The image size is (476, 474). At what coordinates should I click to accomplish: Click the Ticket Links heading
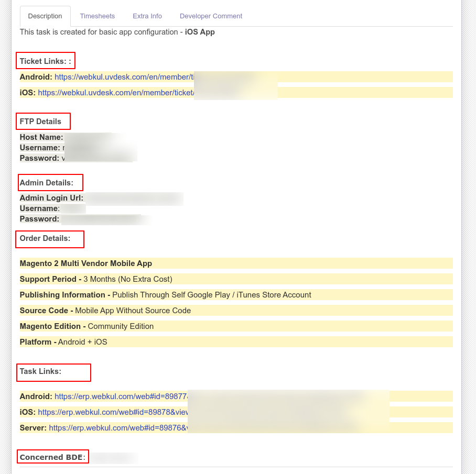(x=45, y=61)
